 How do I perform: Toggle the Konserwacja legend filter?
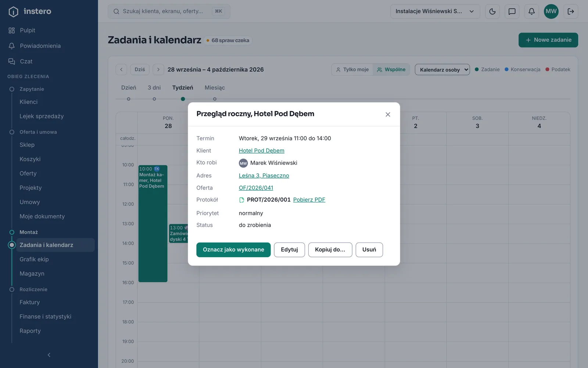[x=522, y=70]
